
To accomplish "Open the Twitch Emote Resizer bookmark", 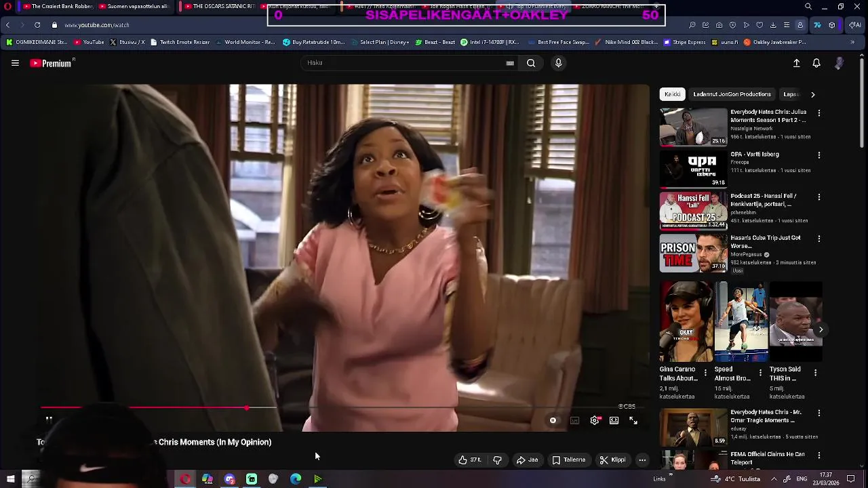I will pos(180,42).
